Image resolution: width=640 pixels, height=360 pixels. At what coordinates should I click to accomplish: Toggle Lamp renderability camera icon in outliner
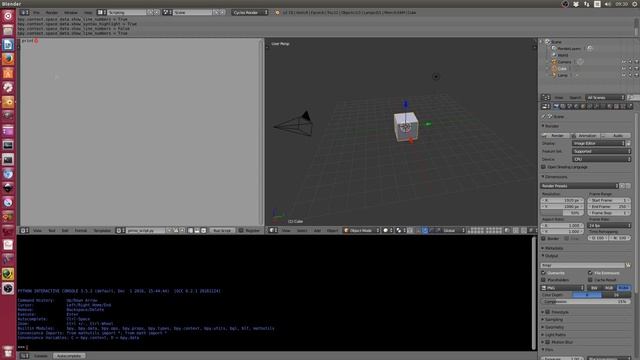[x=636, y=75]
